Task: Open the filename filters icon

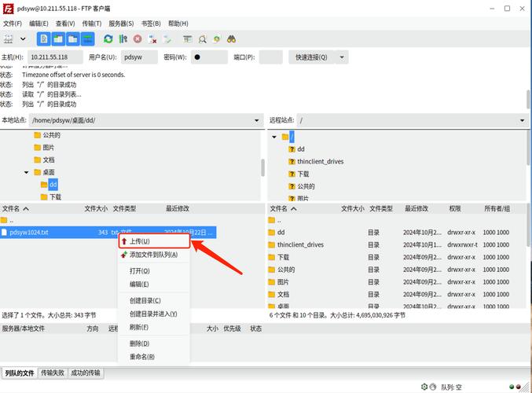Action: point(188,39)
